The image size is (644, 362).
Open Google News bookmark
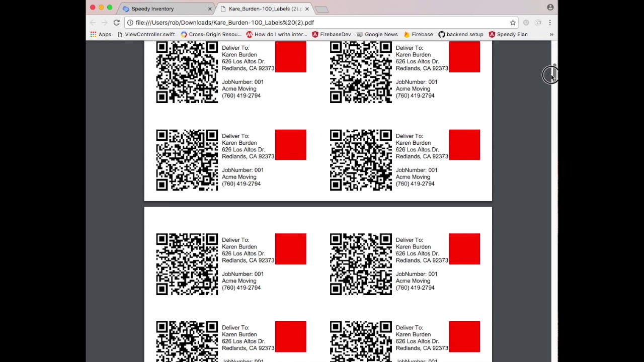tap(377, 34)
